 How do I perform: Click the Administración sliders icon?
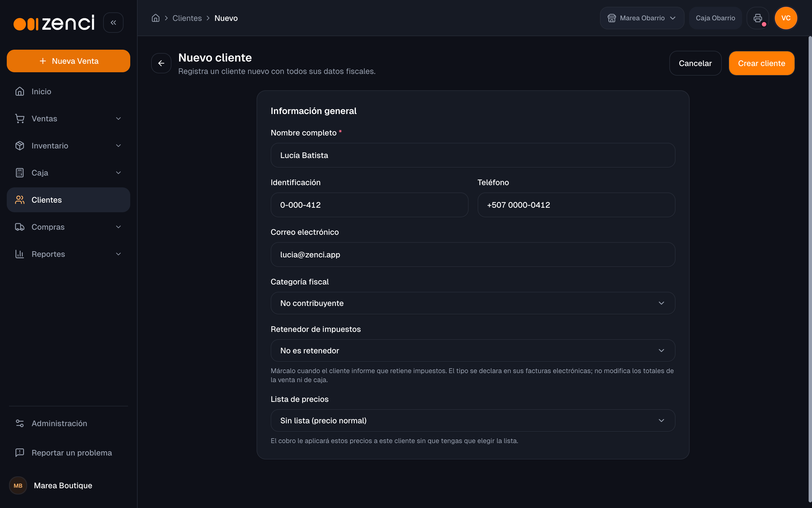coord(20,423)
